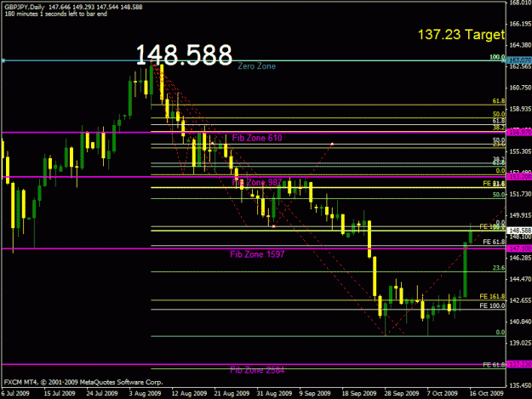The width and height of the screenshot is (532, 399).
Task: Click the magenta 156.970 price tag
Action: point(519,132)
